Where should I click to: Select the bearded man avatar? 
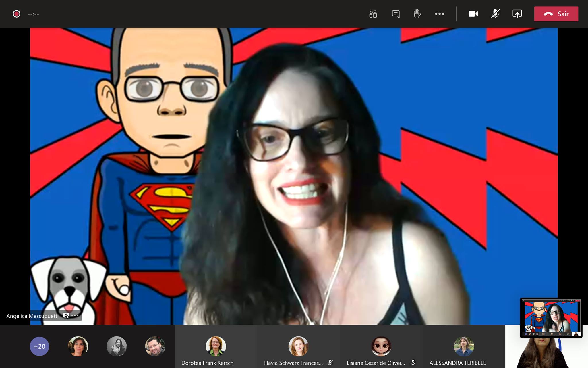[155, 346]
